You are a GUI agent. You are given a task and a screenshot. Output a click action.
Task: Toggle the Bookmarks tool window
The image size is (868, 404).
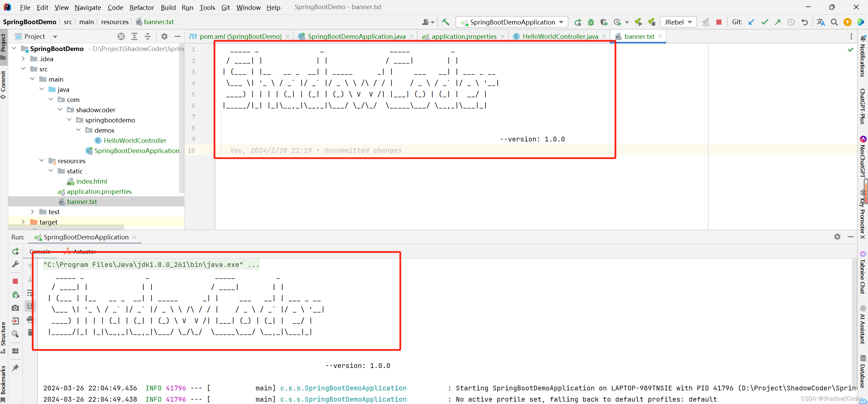coord(3,384)
